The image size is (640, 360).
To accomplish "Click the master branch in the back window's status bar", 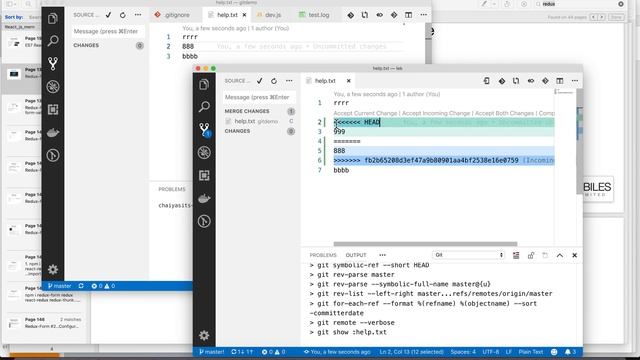I will [x=60, y=286].
